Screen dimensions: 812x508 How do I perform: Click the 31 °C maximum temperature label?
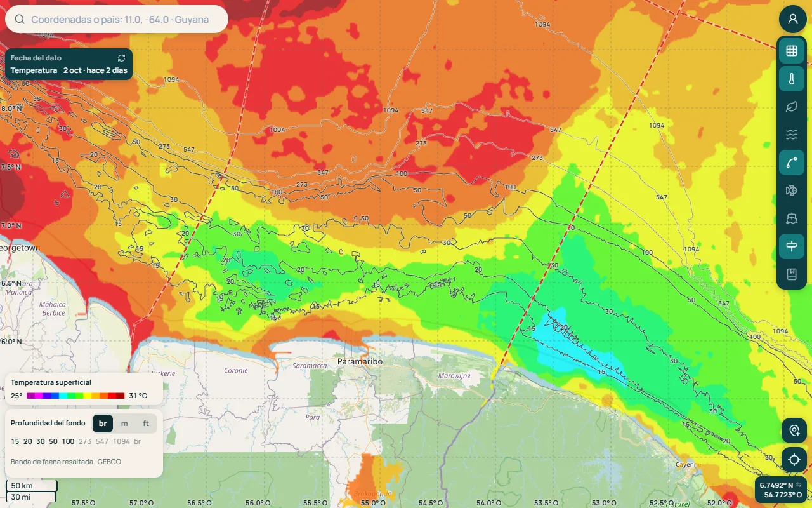pos(138,396)
